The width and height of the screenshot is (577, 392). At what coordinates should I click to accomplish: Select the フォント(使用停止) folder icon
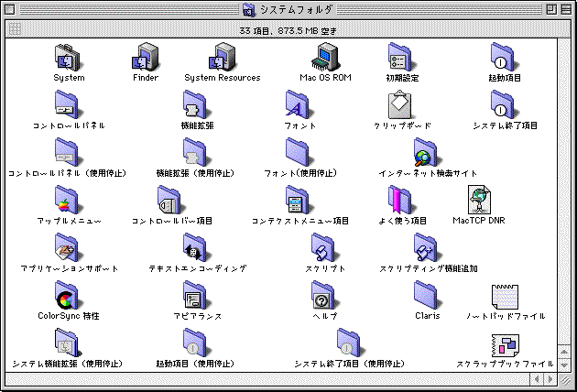[299, 152]
